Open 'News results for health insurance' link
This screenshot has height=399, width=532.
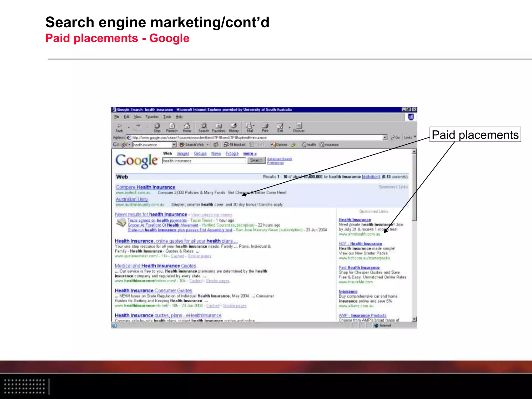(x=151, y=214)
